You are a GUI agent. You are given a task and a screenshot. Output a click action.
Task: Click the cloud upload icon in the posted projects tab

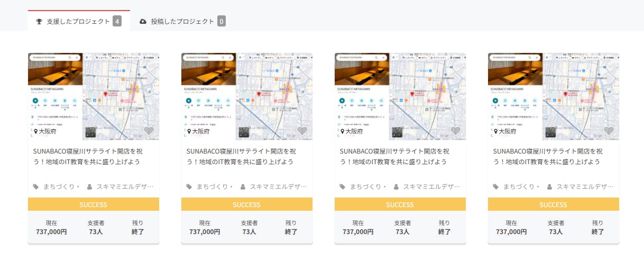coord(143,22)
